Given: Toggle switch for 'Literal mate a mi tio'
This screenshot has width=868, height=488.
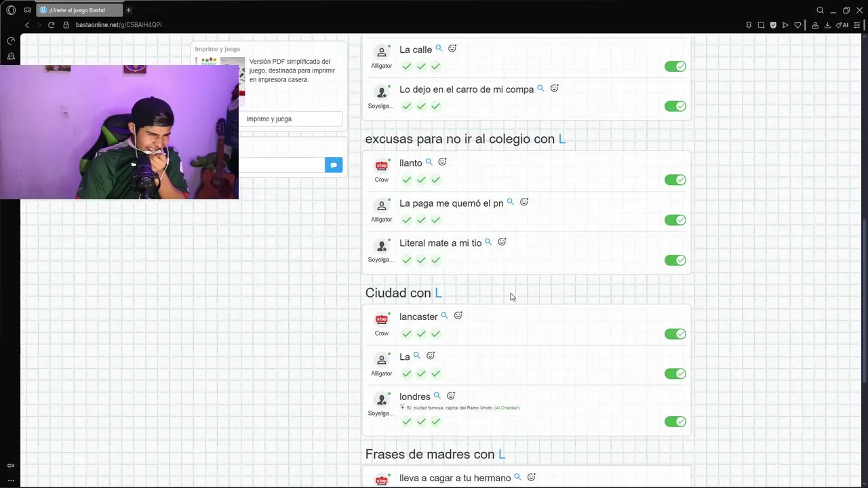Looking at the screenshot, I should pos(675,260).
